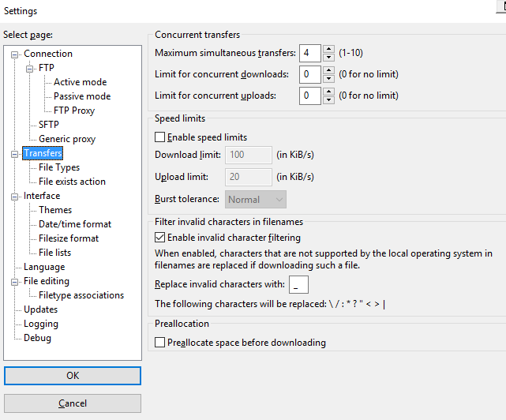
Task: Decrease concurrent uploads limit using down arrow
Action: point(328,99)
